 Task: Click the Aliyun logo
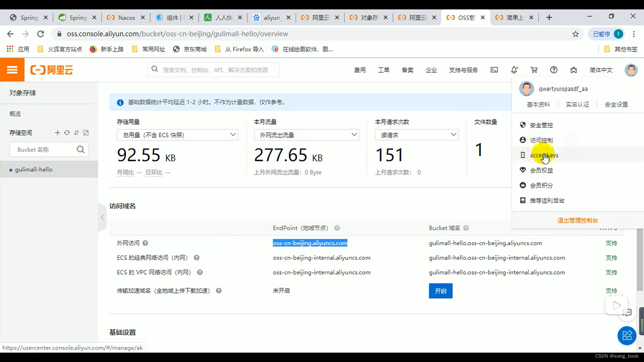tap(52, 70)
